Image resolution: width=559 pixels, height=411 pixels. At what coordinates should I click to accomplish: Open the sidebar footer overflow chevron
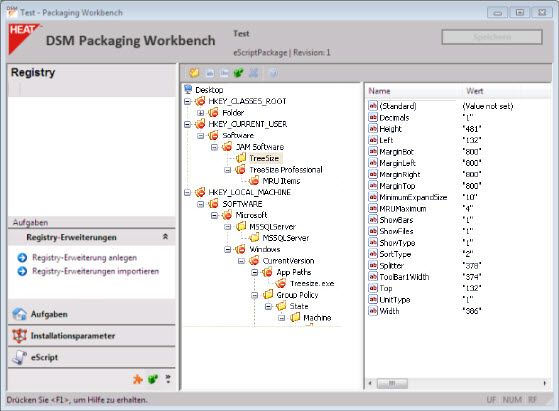168,379
